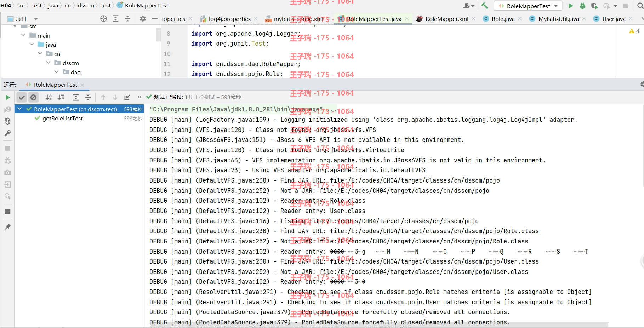Select the getRoleListTest result row

pyautogui.click(x=79, y=119)
